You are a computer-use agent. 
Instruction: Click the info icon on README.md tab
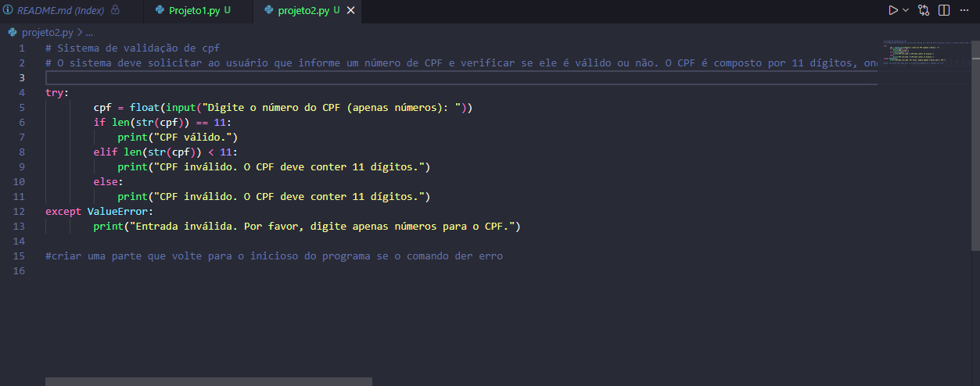click(x=9, y=10)
